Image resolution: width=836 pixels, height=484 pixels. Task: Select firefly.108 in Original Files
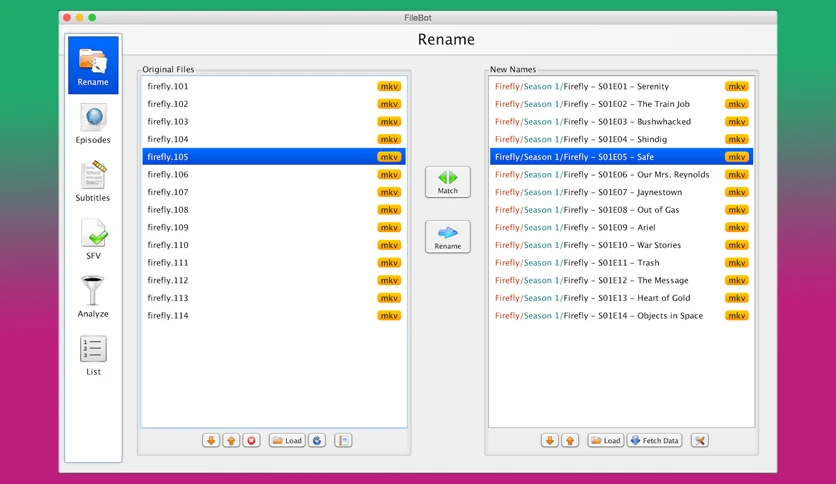(x=274, y=209)
